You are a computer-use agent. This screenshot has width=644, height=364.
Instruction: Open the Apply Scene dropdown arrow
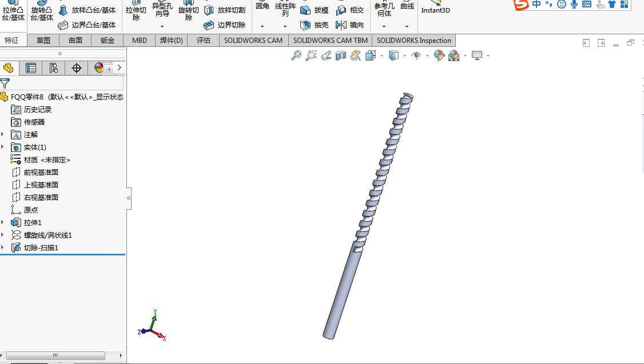[x=465, y=55]
